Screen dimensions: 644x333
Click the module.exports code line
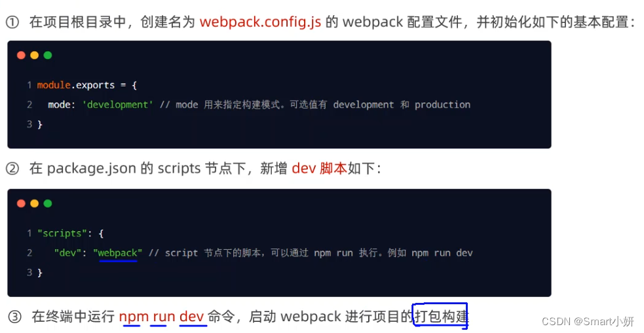[x=86, y=85]
